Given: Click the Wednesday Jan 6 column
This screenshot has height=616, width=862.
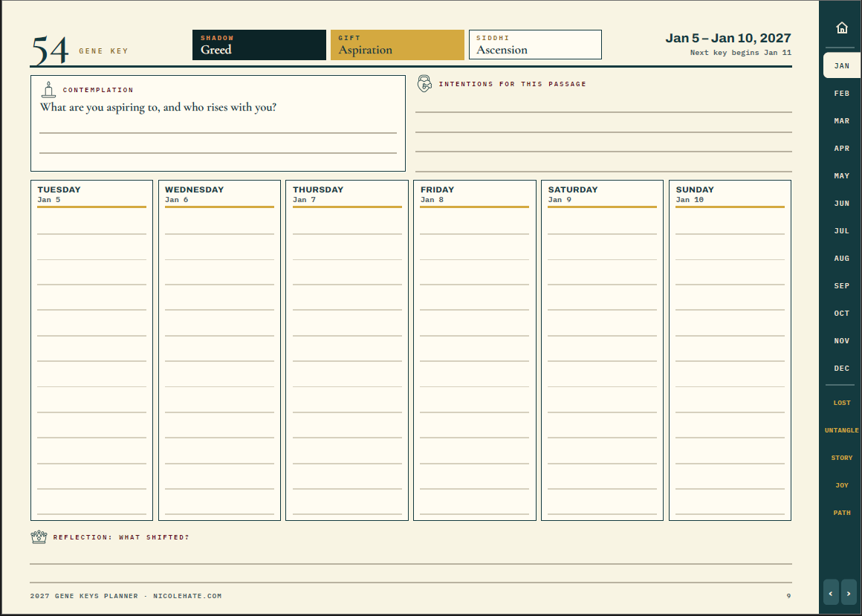Looking at the screenshot, I should 219,350.
